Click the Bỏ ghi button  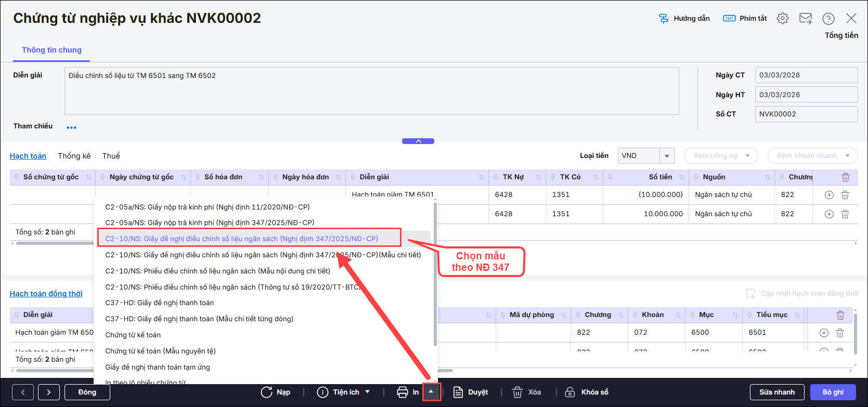coord(833,392)
